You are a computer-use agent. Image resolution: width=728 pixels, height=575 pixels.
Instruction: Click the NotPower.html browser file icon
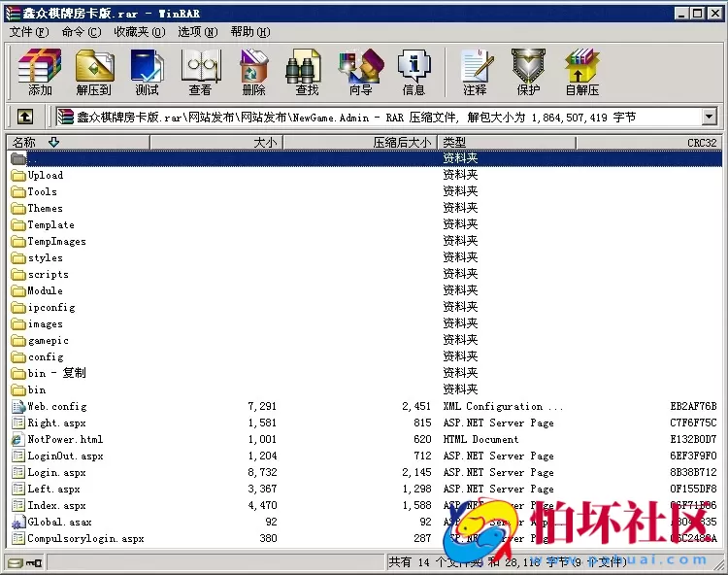tap(17, 439)
